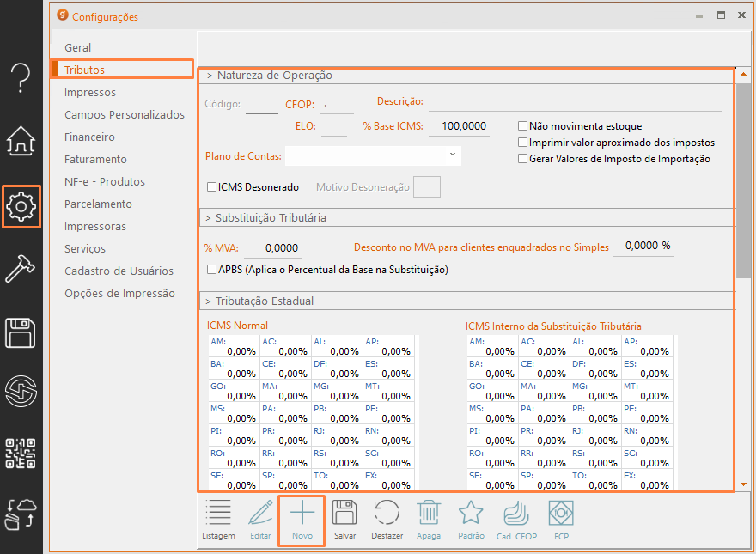The image size is (756, 554).
Task: Click Desconto no MVA Simples percent field
Action: pos(643,246)
